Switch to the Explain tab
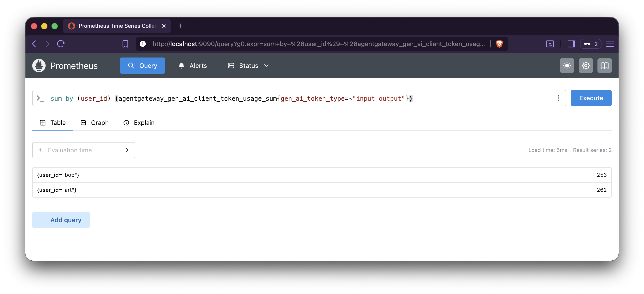 point(139,123)
